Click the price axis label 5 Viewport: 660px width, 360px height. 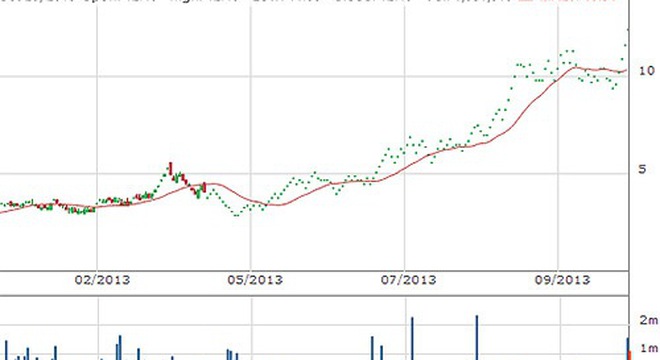point(642,169)
